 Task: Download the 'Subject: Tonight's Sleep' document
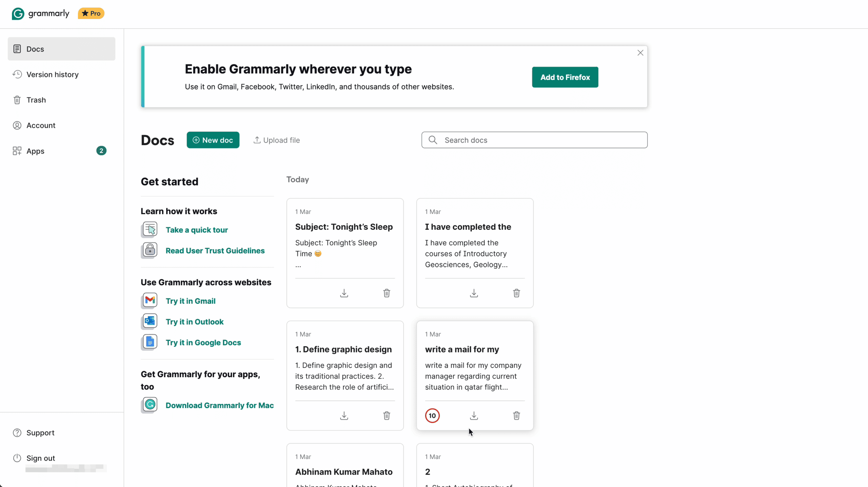[344, 293]
